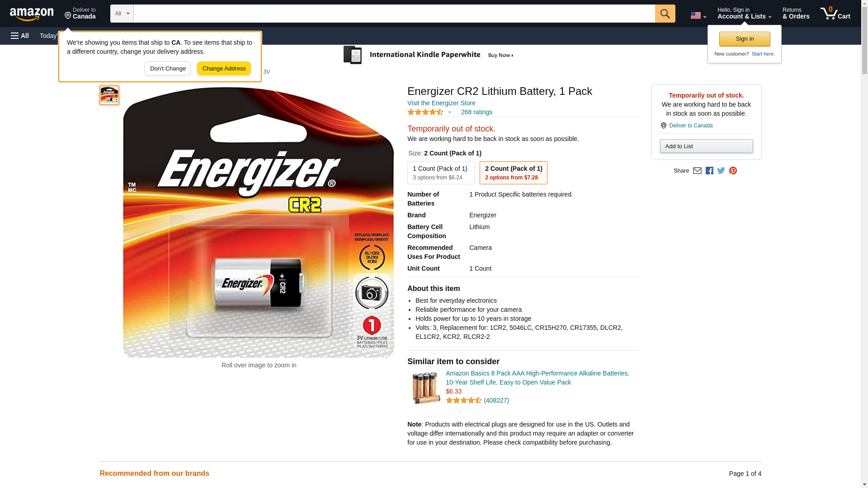Select 1 Count (Pack of 1) size

point(441,173)
